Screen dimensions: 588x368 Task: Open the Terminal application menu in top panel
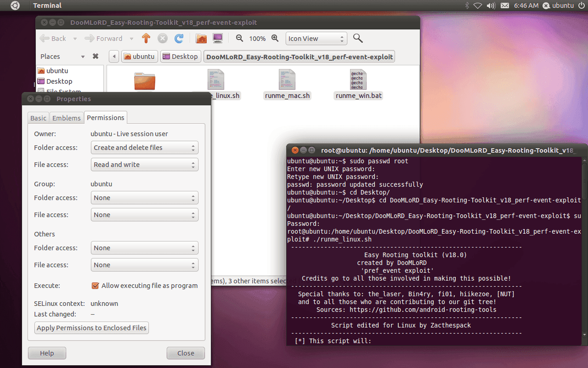[47, 6]
